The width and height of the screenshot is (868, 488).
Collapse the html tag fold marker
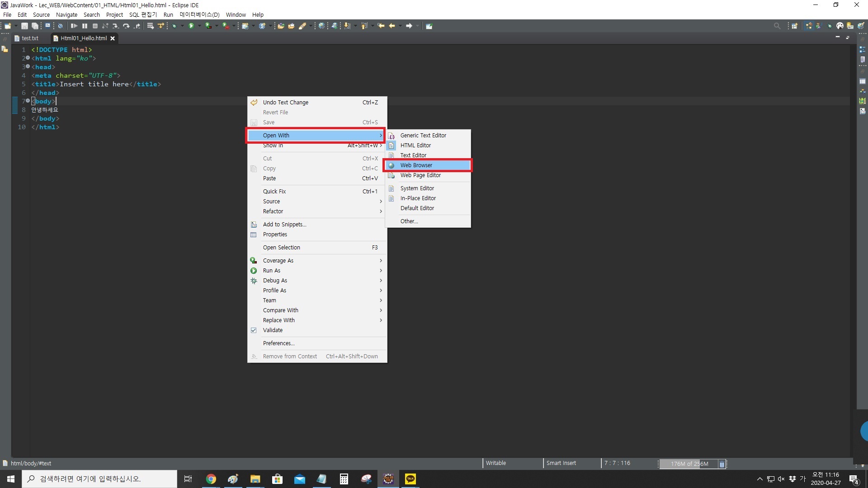tap(28, 58)
